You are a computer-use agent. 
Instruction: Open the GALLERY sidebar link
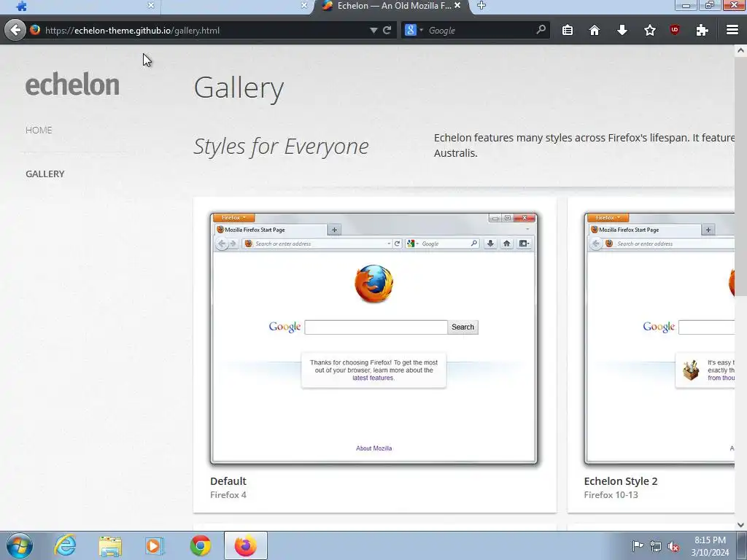tap(44, 174)
